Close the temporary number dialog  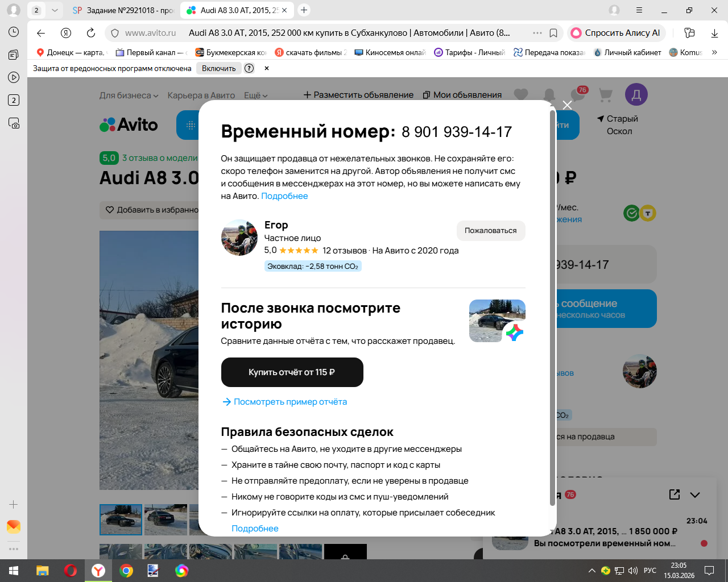point(567,105)
